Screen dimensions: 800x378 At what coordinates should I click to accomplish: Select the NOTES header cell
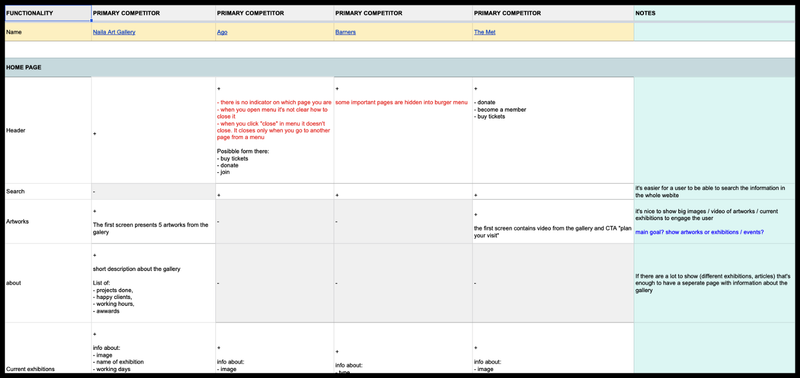(714, 13)
